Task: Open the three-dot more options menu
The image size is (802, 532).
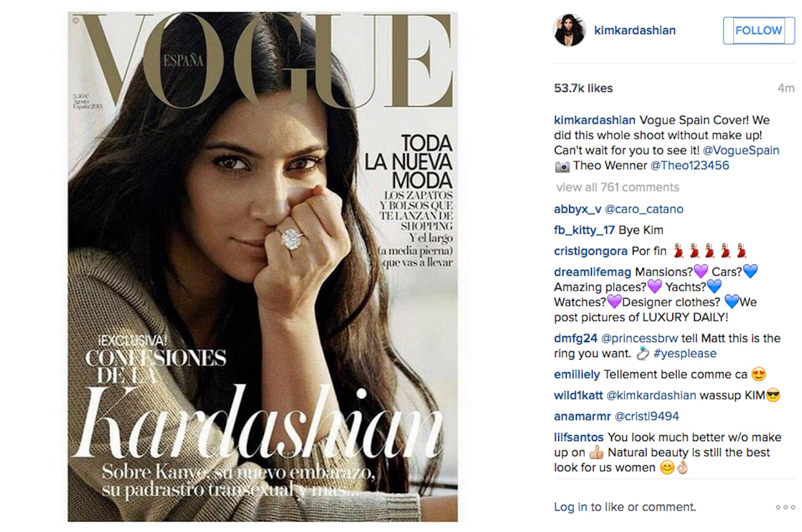Action: (x=785, y=507)
